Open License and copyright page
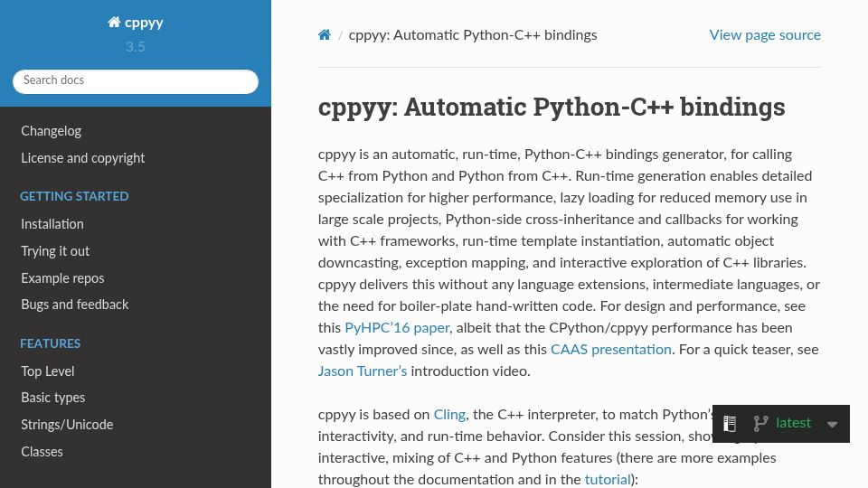868x488 pixels. point(82,158)
